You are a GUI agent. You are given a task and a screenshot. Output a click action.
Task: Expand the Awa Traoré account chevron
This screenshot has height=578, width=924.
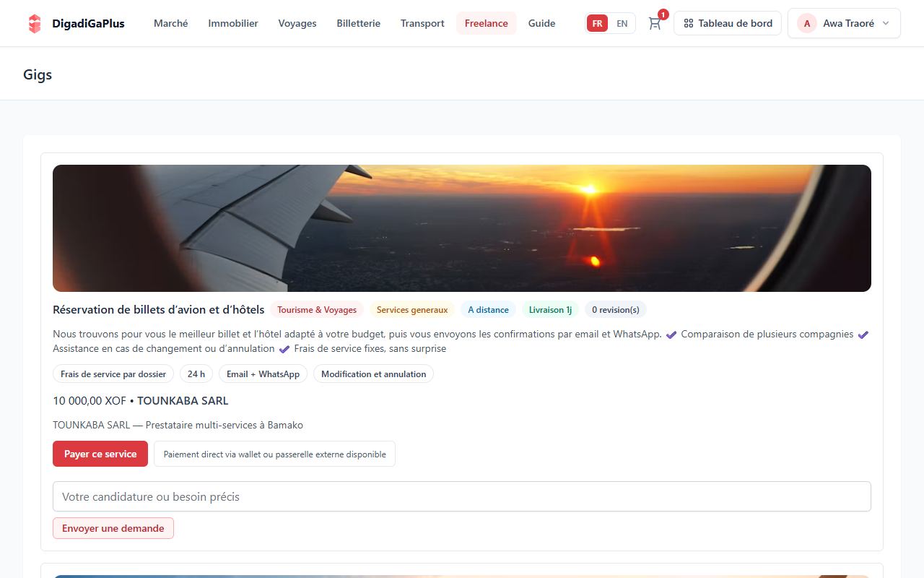(x=886, y=23)
